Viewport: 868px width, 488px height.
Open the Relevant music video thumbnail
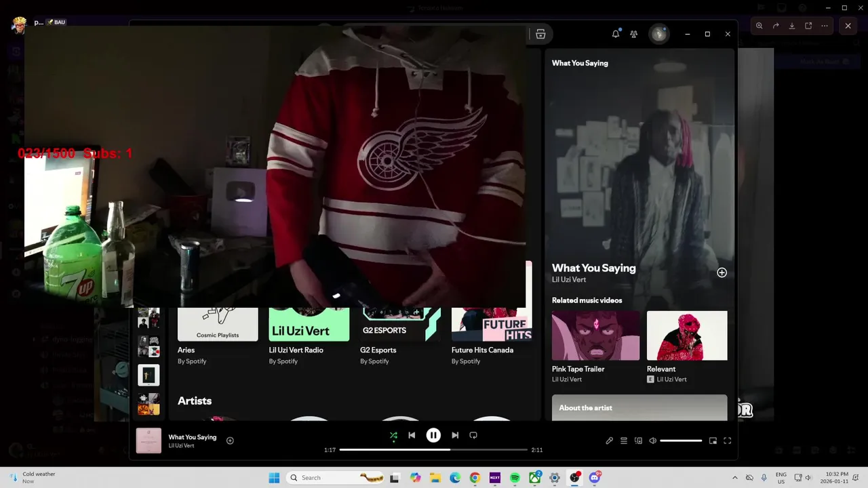pyautogui.click(x=687, y=335)
